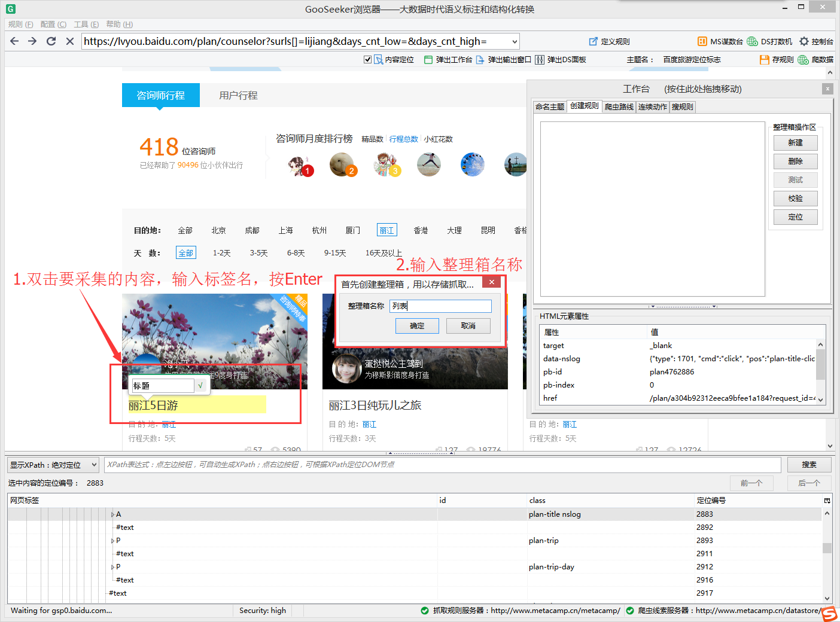The height and width of the screenshot is (622, 840).
Task: Expand the A node in DOM tree
Action: (x=112, y=514)
